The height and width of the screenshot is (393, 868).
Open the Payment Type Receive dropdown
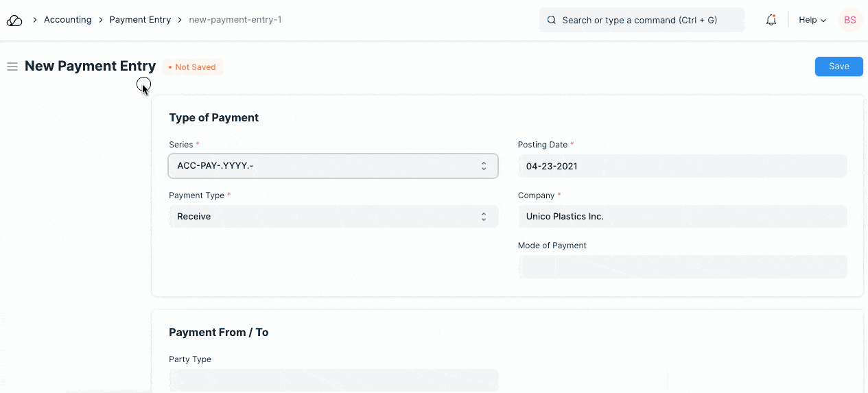tap(322, 217)
